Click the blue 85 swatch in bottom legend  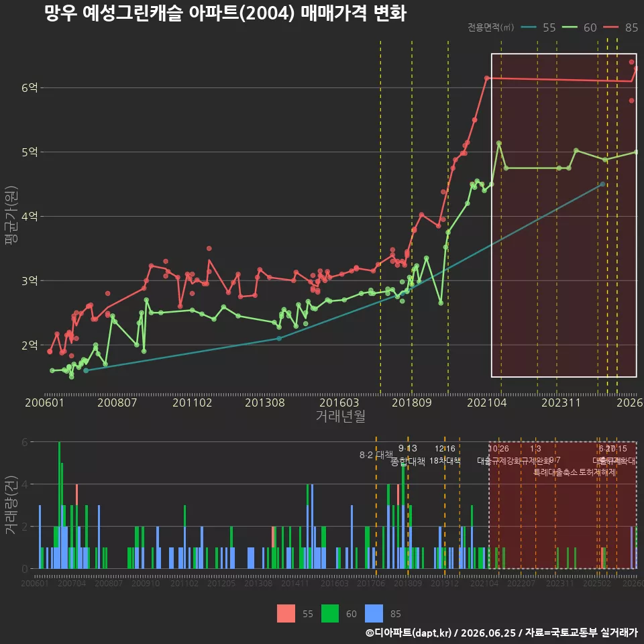click(374, 614)
